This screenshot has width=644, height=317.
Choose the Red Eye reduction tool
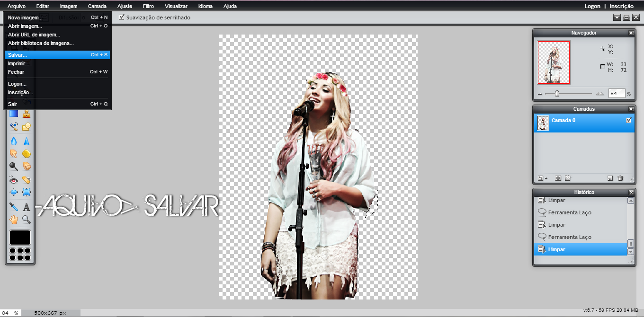pos(13,179)
